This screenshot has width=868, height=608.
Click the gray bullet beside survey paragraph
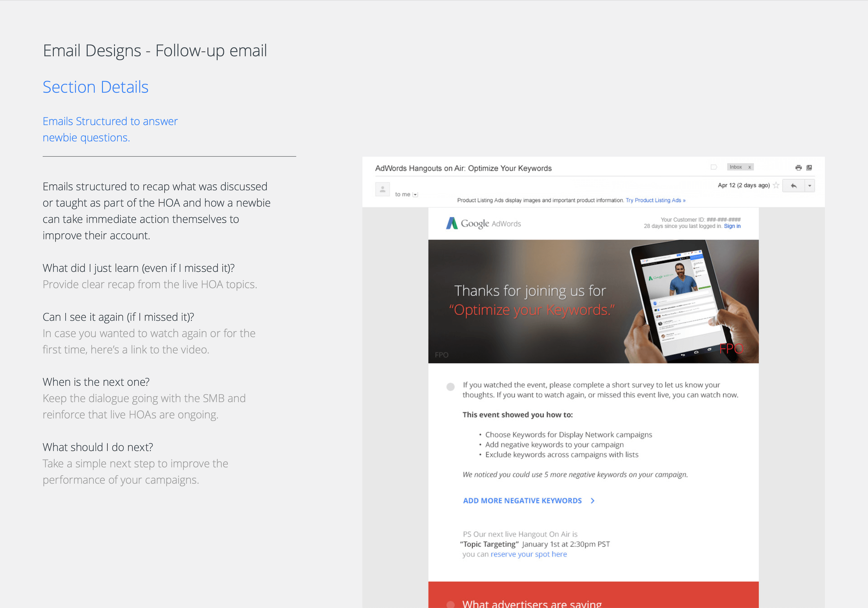(x=450, y=387)
